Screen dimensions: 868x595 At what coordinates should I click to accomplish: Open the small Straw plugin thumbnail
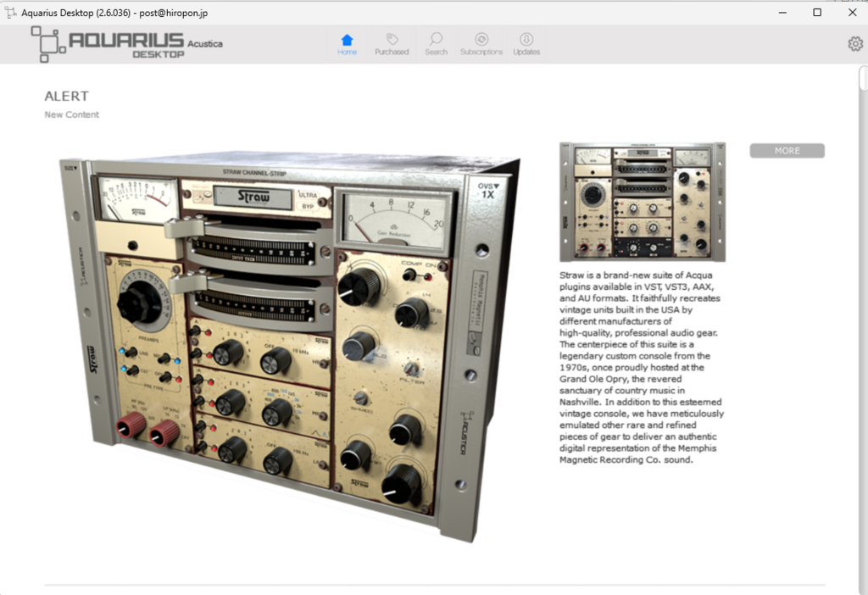[x=643, y=202]
